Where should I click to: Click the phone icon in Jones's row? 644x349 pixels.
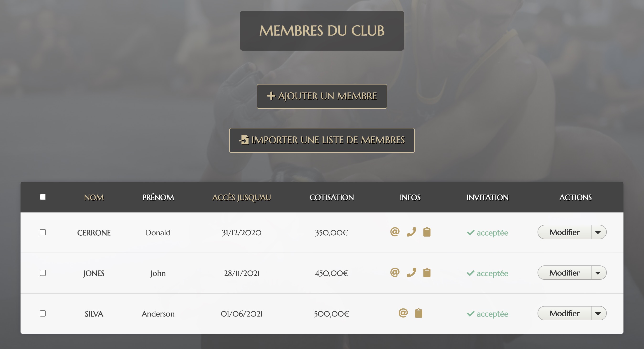411,273
